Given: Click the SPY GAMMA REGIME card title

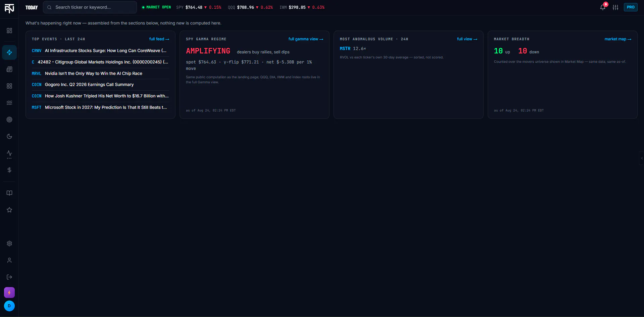Looking at the screenshot, I should point(206,39).
